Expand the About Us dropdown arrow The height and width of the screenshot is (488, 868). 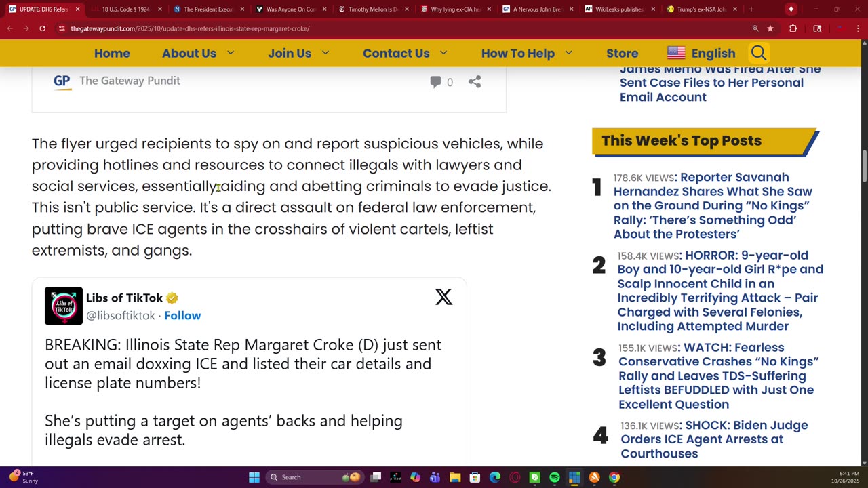(231, 53)
